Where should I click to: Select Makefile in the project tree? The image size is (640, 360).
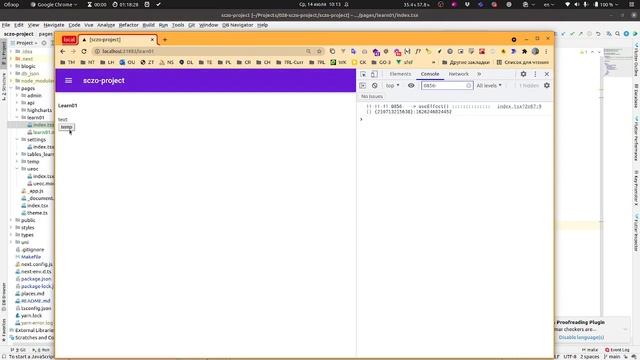(31, 257)
